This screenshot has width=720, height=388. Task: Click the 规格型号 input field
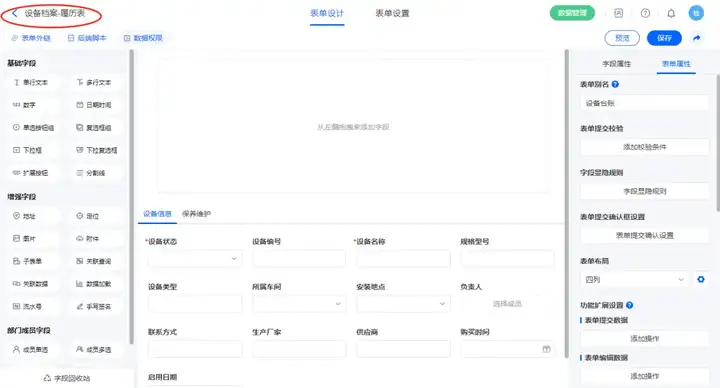[507, 259]
